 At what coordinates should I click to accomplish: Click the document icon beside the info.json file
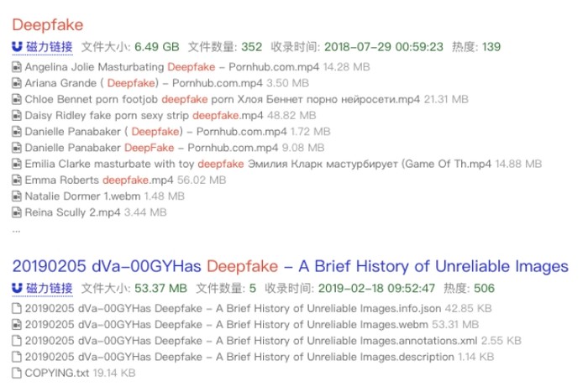click(17, 308)
